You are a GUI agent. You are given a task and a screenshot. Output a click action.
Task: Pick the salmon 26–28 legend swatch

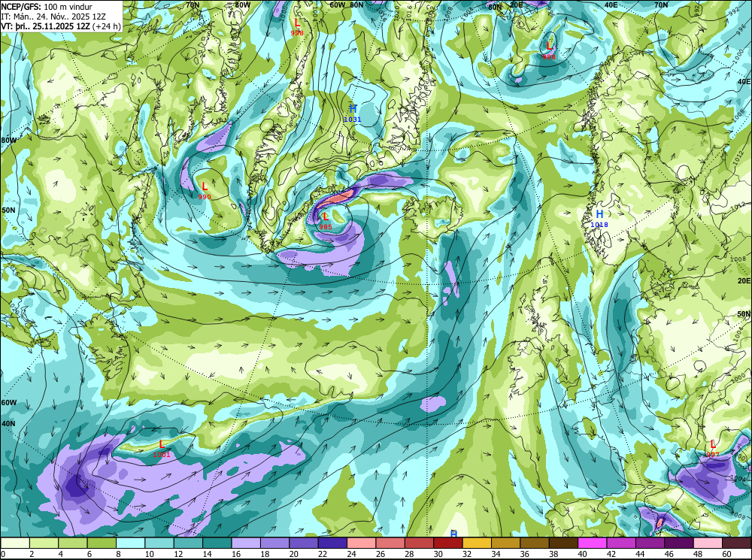coord(390,543)
